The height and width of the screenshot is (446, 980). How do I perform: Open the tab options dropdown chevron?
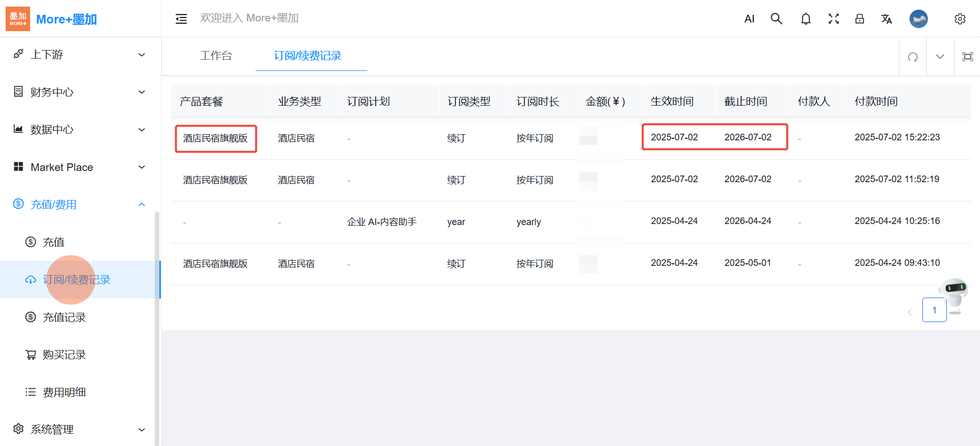coord(940,57)
